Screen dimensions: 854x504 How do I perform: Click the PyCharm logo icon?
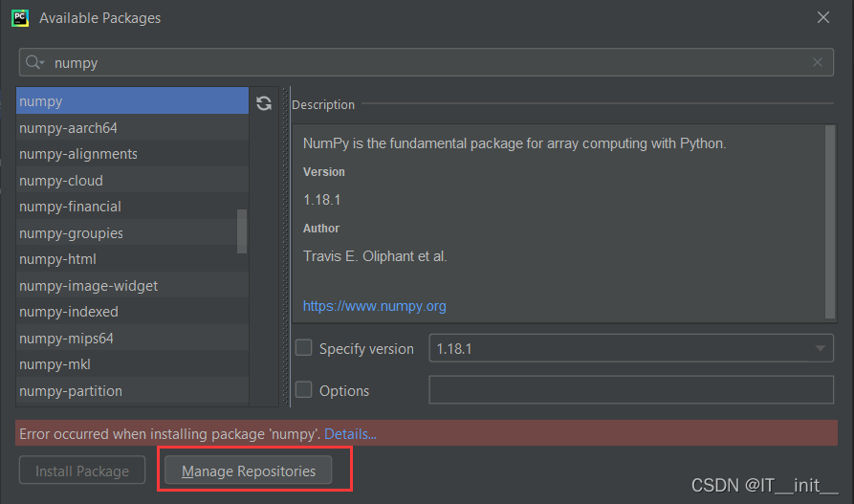20,18
